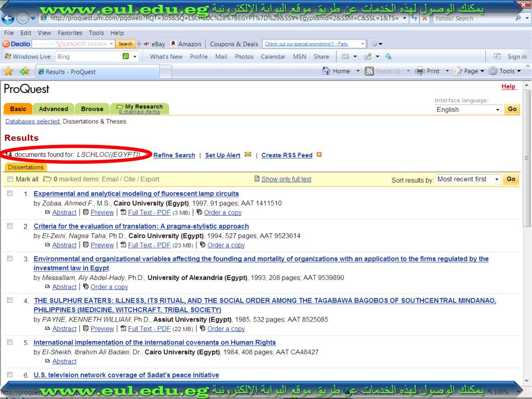The image size is (532, 399).
Task: Open the Favorites menu
Action: point(70,33)
